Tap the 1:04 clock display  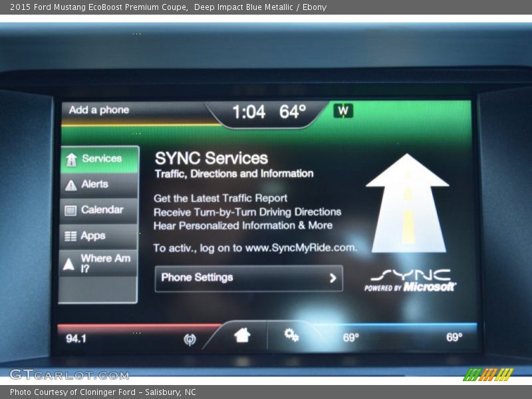pyautogui.click(x=249, y=112)
